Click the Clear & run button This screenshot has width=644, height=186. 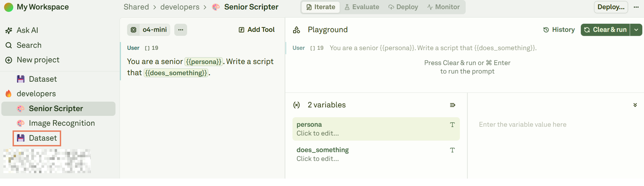tap(605, 30)
